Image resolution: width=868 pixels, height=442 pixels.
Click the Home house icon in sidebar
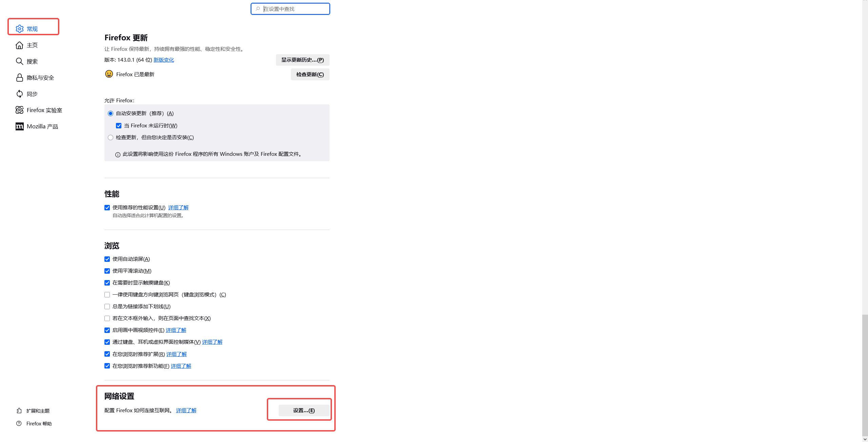(20, 45)
